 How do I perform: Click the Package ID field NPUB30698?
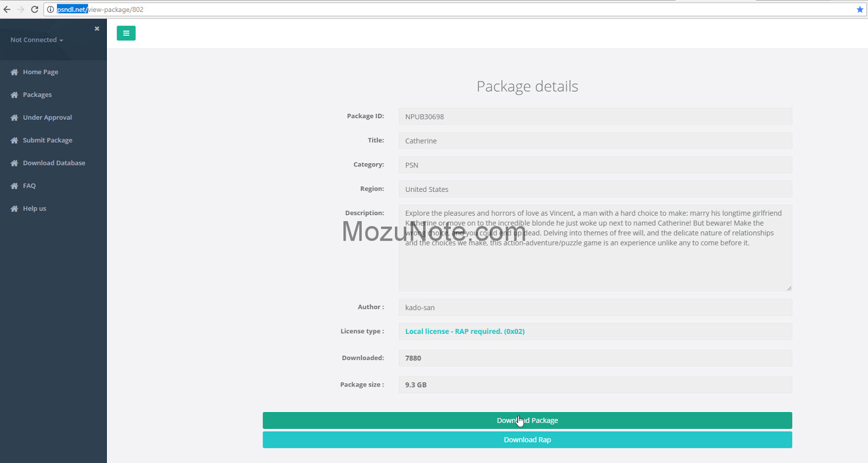point(595,117)
